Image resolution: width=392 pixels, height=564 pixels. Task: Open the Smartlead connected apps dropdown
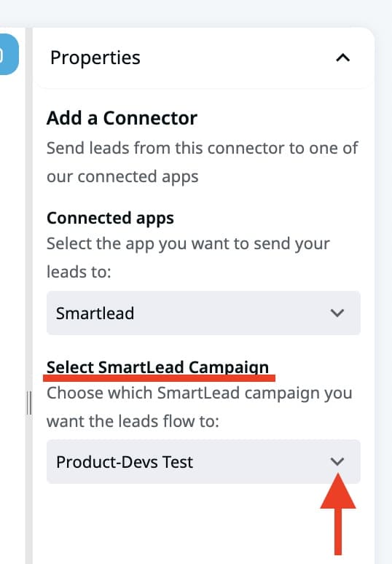[x=203, y=313]
